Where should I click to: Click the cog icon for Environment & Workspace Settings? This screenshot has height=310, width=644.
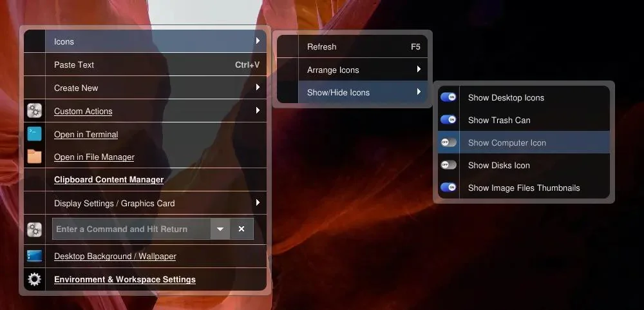35,279
